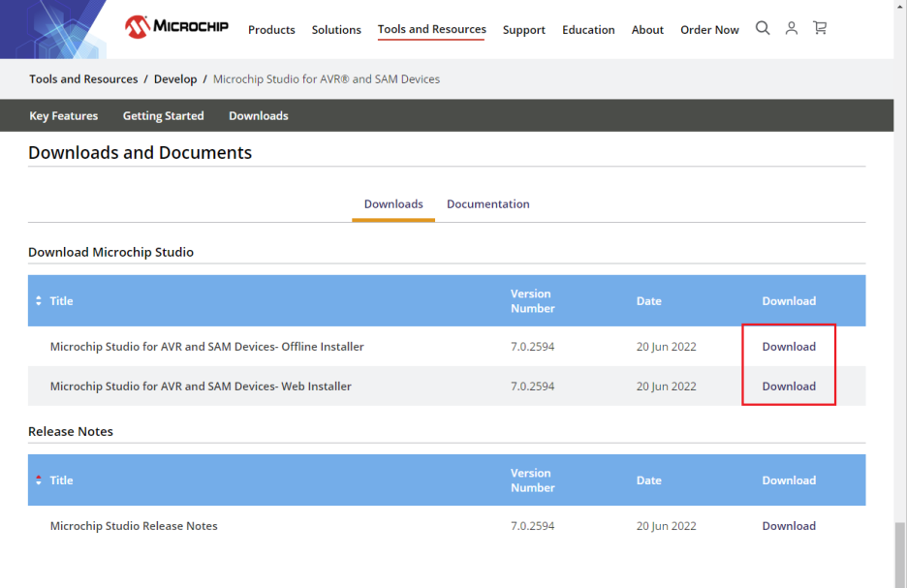Screen dimensions: 907x588
Task: Click the Web Installer title text
Action: tap(201, 387)
